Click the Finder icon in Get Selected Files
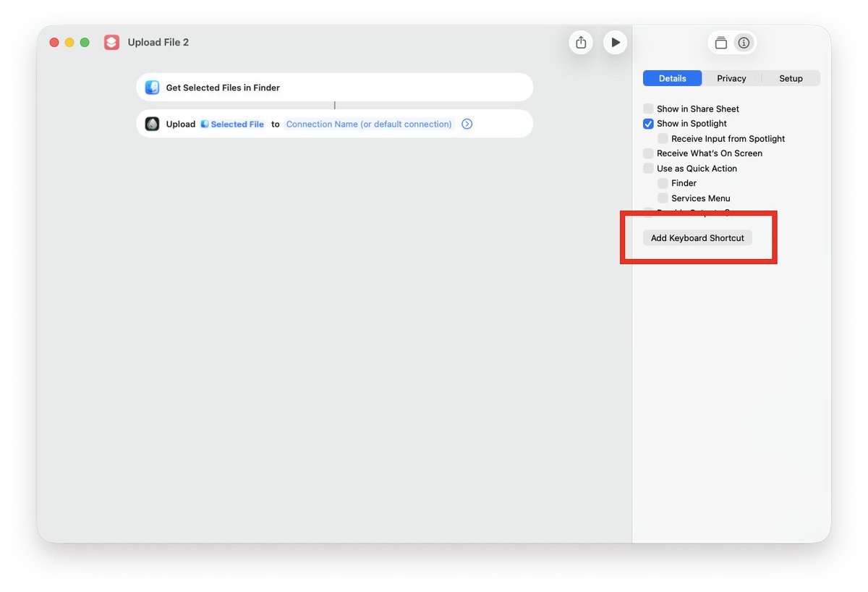This screenshot has height=592, width=868. [152, 88]
